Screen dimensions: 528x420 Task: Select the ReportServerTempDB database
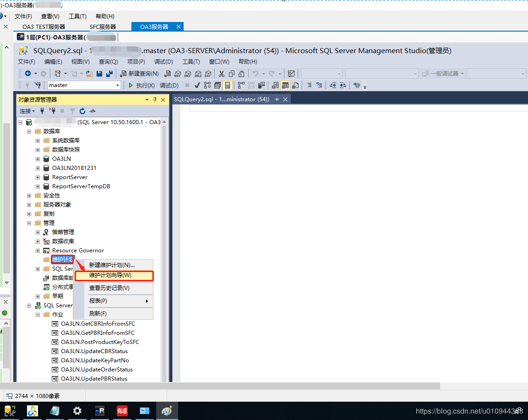81,186
